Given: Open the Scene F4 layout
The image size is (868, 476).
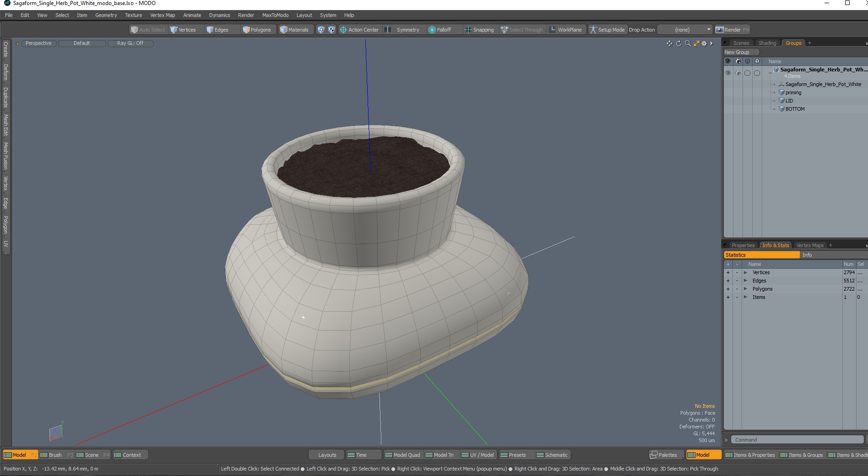Looking at the screenshot, I should coord(93,455).
